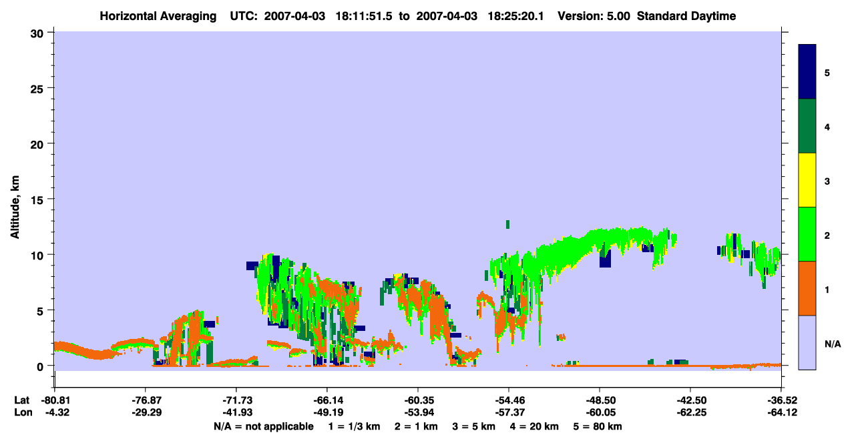Click the yellow color bar segment labeled 3
This screenshot has width=868, height=445.
click(807, 180)
